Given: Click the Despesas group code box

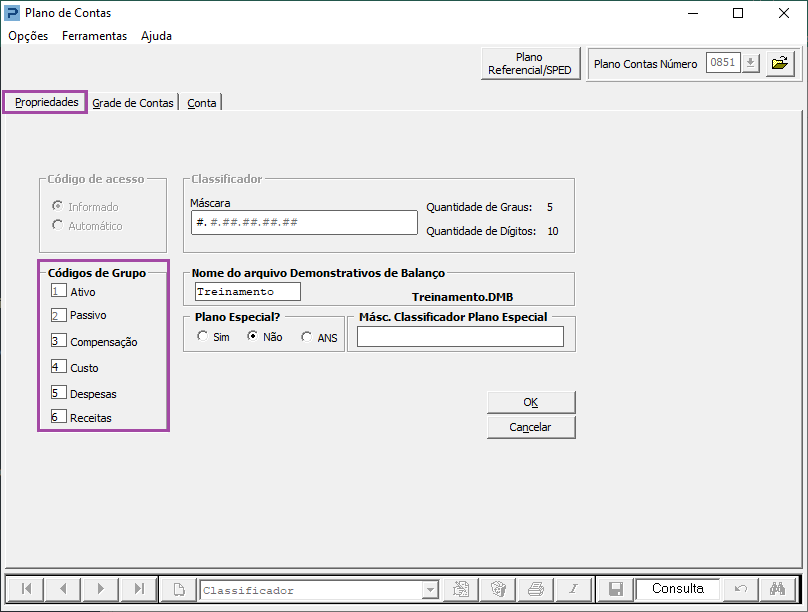Looking at the screenshot, I should coord(58,393).
